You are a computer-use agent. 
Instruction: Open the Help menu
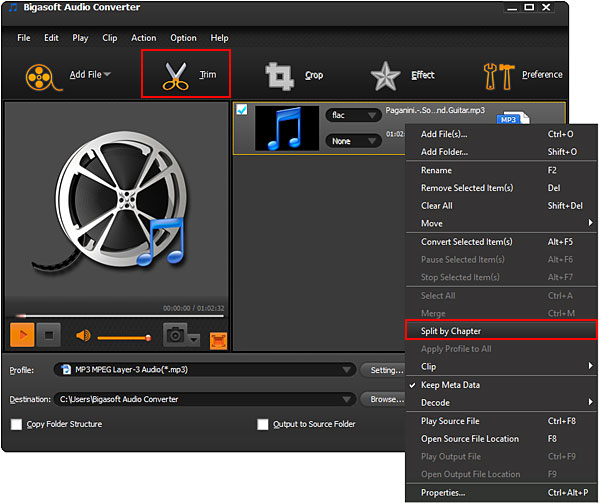tap(219, 38)
